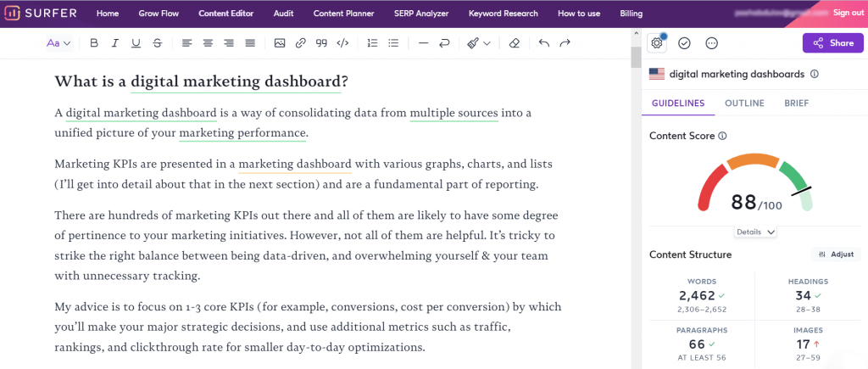Toggle underline formatting
Screen dimensions: 868x369
136,43
